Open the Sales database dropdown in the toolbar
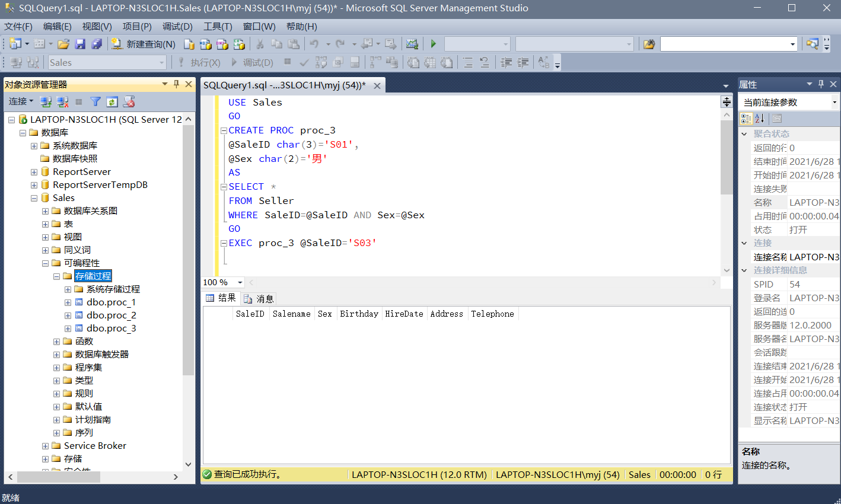 [162, 62]
